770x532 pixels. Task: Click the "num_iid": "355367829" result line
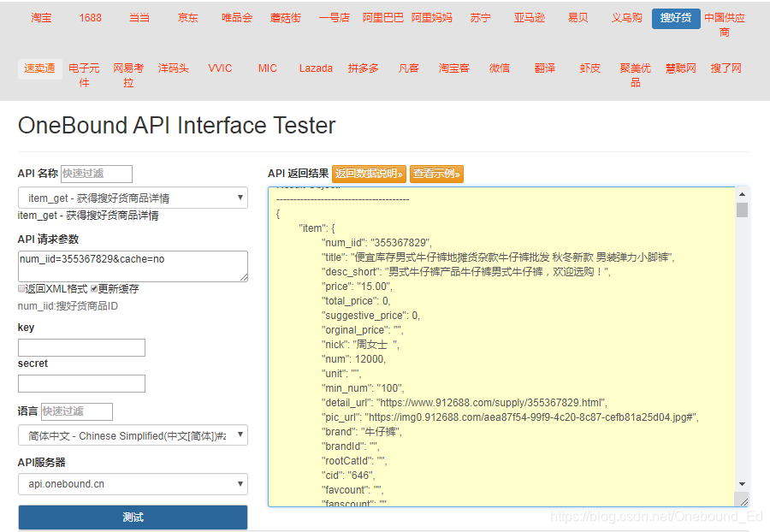click(x=376, y=243)
